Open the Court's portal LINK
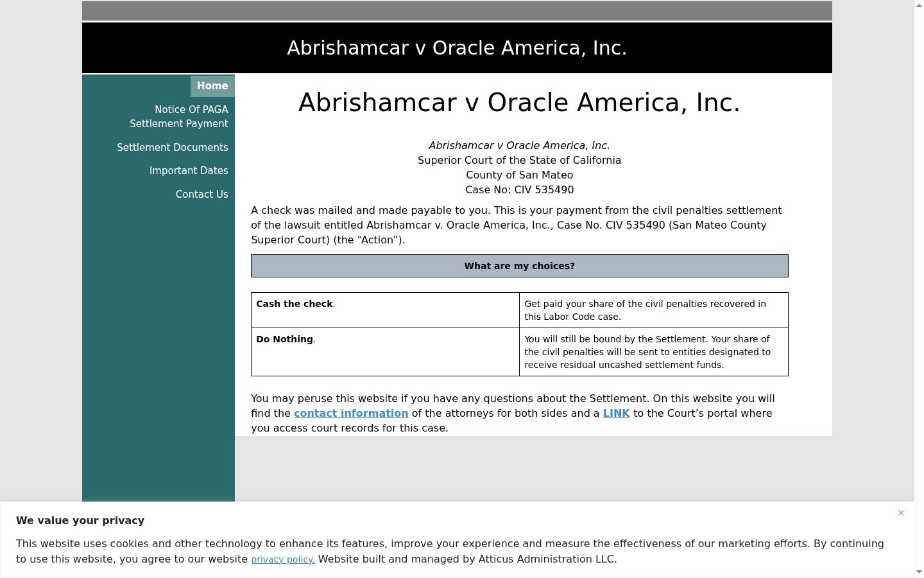Screen dimensions: 924x578 pos(616,413)
